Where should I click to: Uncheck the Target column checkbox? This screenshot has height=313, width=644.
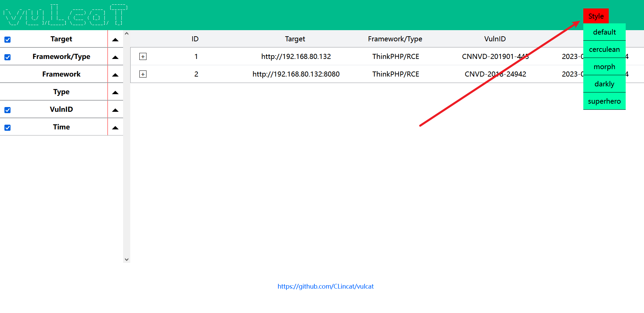pyautogui.click(x=7, y=40)
